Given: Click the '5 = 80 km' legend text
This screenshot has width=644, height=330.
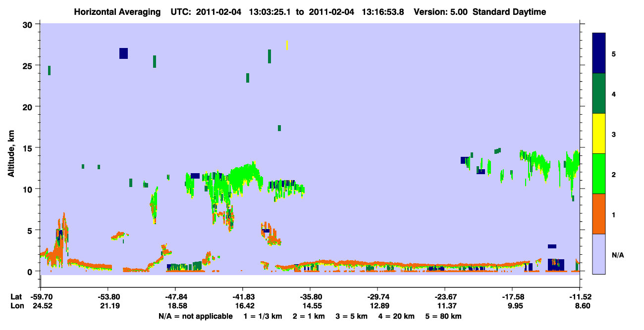Looking at the screenshot, I should 442,316.
